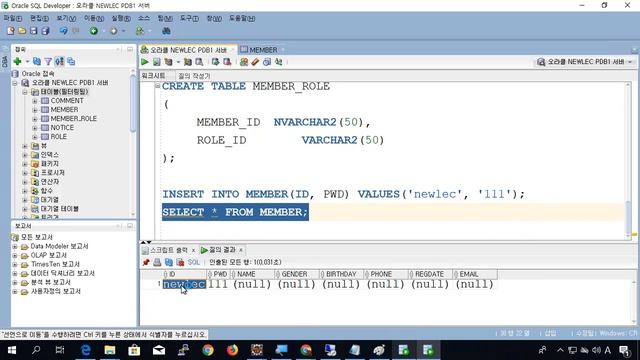Click the Delete row icon in the query result toolbar
640x360 pixels.
tap(180, 262)
